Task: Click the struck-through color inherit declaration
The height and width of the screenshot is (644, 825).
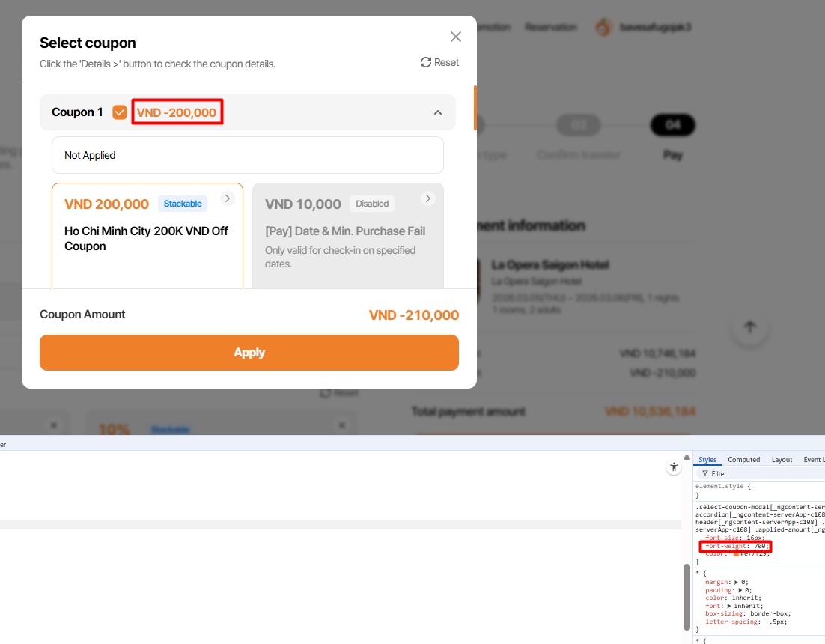Action: pos(733,598)
